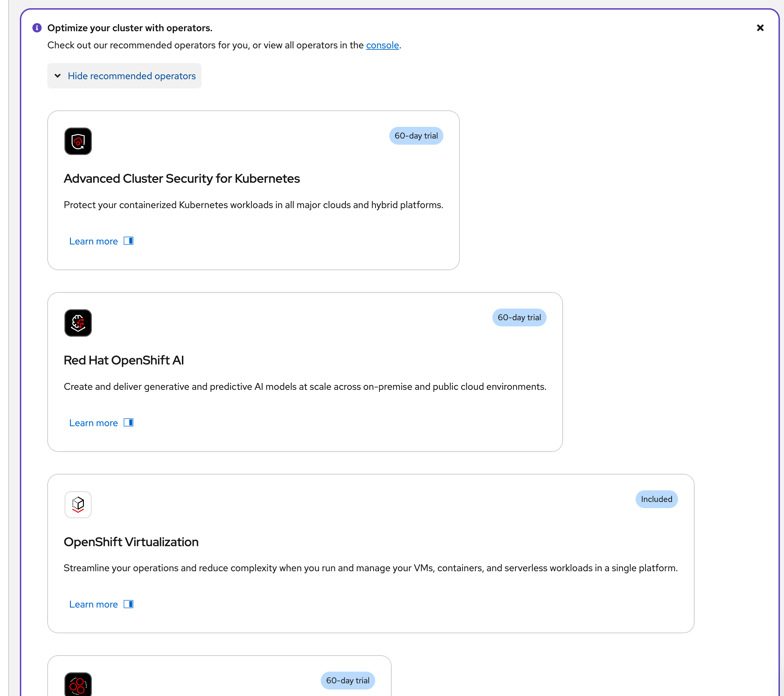Click the purple info icon in banner

pos(37,28)
